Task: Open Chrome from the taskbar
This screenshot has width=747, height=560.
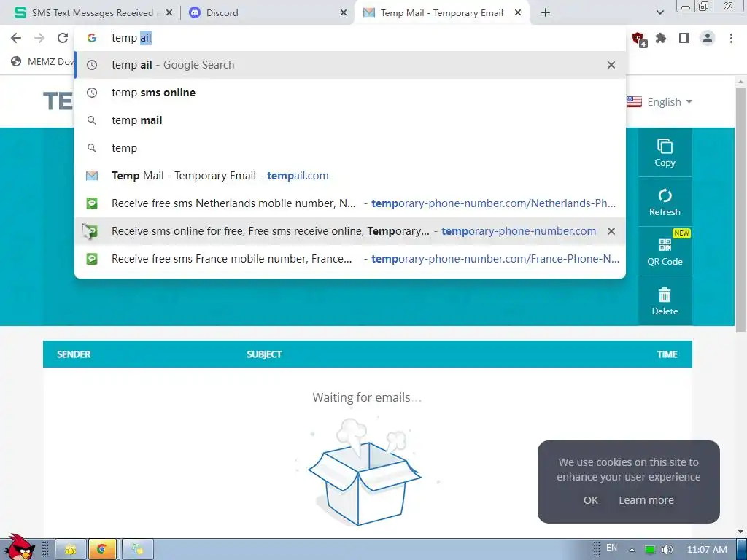Action: (x=101, y=550)
